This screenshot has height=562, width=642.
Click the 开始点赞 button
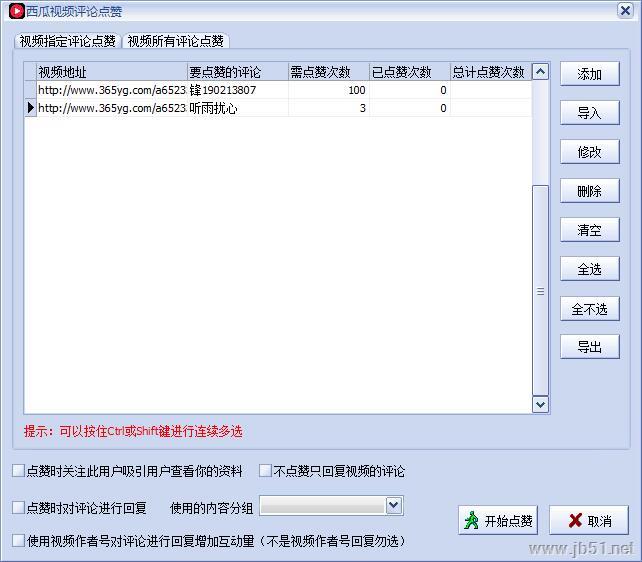click(498, 521)
